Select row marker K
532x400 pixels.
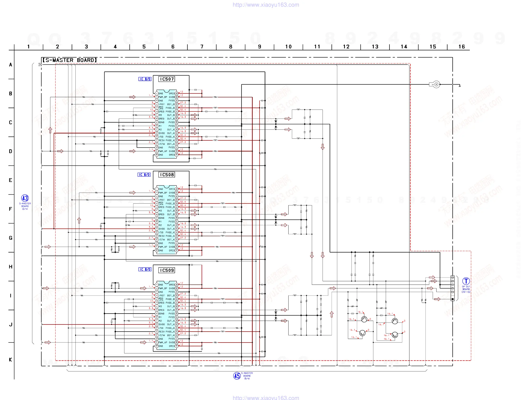tap(10, 360)
